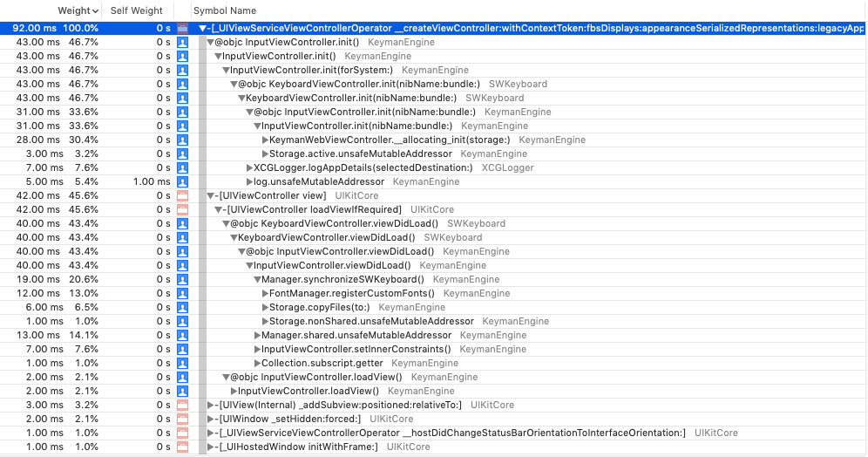Collapse -[UIViewController view] row
Image resolution: width=868 pixels, height=457 pixels.
[x=210, y=195]
